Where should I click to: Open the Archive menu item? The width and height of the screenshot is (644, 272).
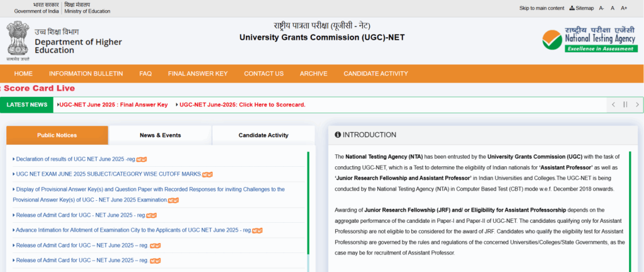pyautogui.click(x=313, y=74)
